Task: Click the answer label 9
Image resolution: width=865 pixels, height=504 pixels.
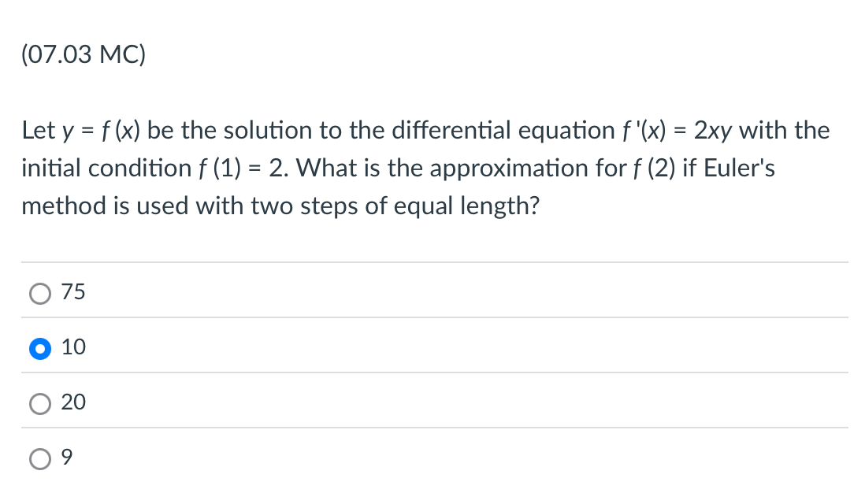Action: pyautogui.click(x=69, y=458)
